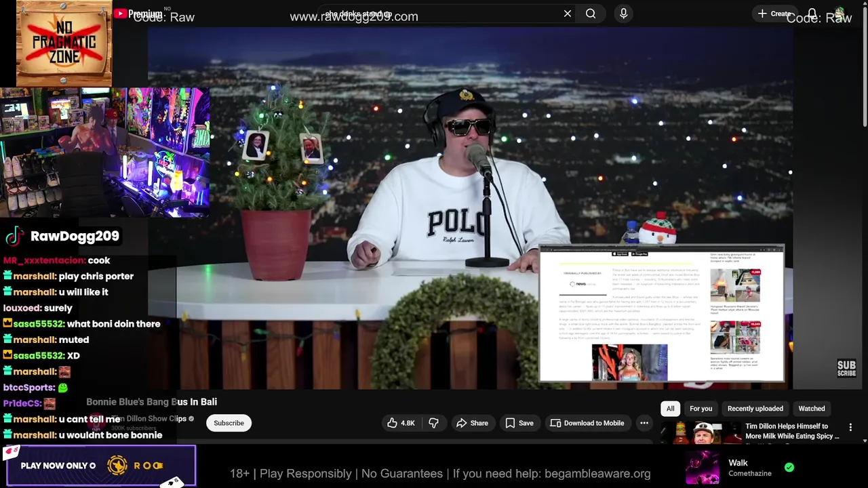Activate voice search microphone icon
This screenshot has height=488, width=868.
(x=623, y=14)
